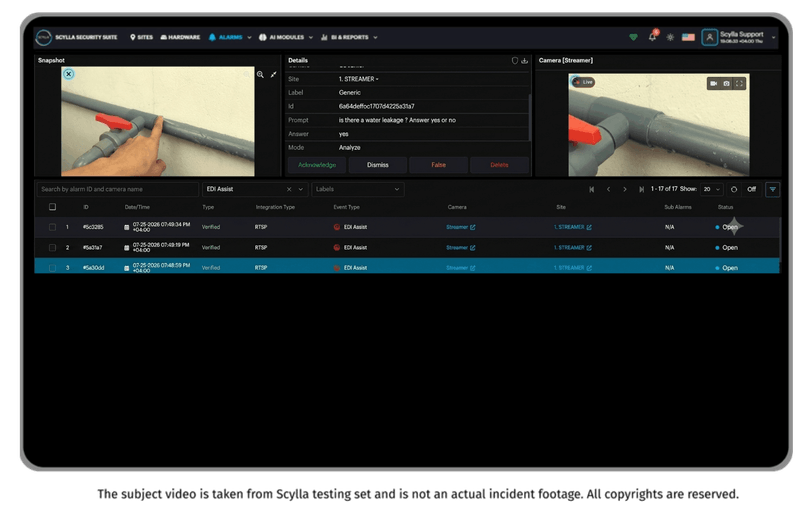Focus the alarm ID search field
This screenshot has height=519, width=812.
point(118,190)
